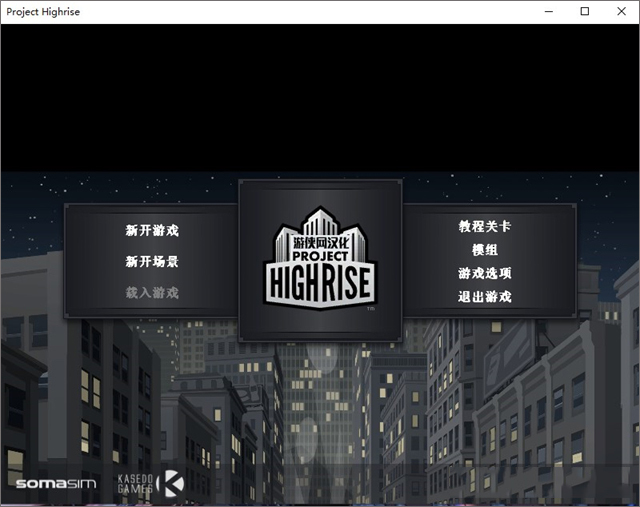Viewport: 640px width, 507px height.
Task: Maximize the Project Highrise window
Action: point(584,11)
